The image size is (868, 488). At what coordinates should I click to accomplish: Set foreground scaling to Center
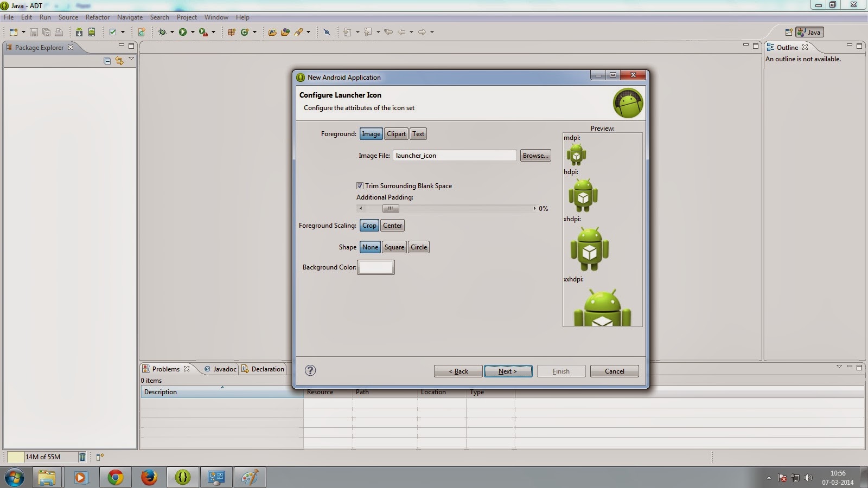pyautogui.click(x=393, y=226)
